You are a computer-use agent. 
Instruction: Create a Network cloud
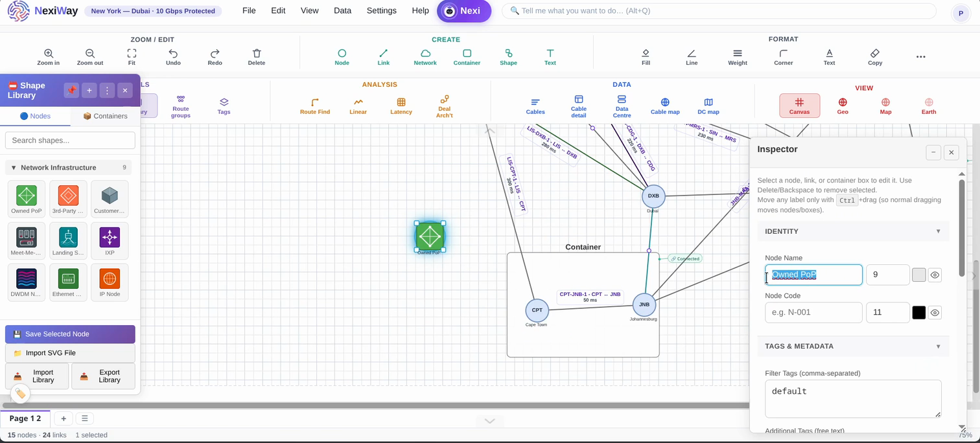click(425, 57)
